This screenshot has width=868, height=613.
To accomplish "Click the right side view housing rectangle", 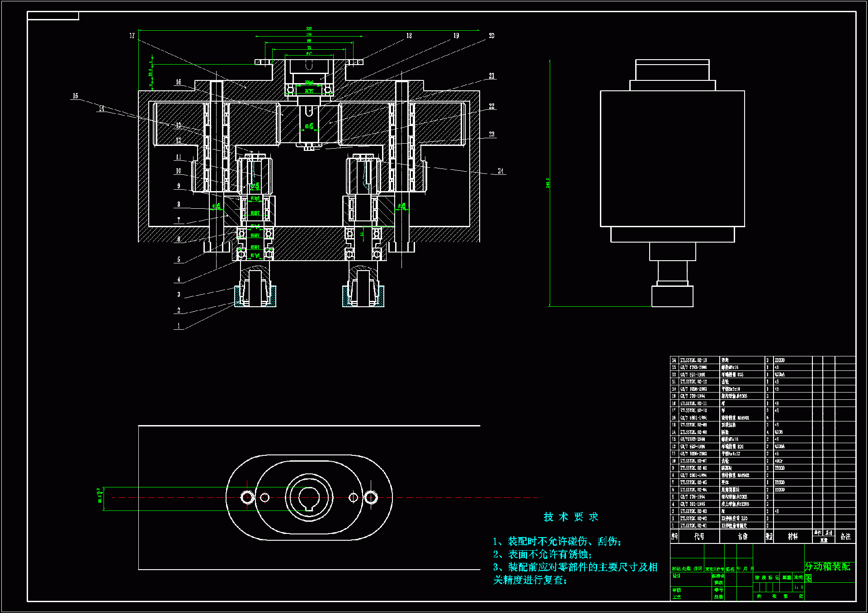I will 672,159.
